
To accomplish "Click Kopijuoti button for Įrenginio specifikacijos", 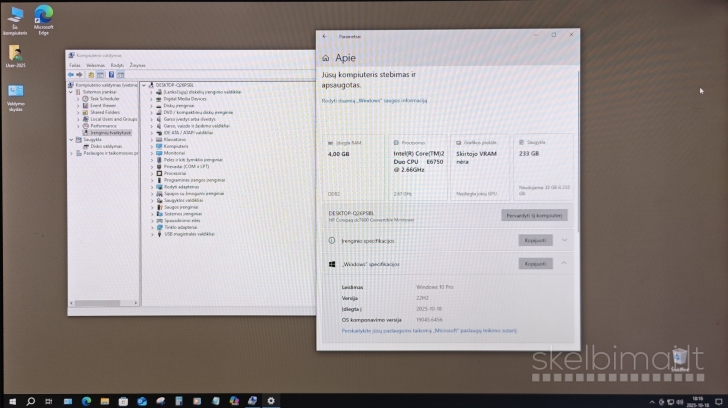I will pos(535,240).
